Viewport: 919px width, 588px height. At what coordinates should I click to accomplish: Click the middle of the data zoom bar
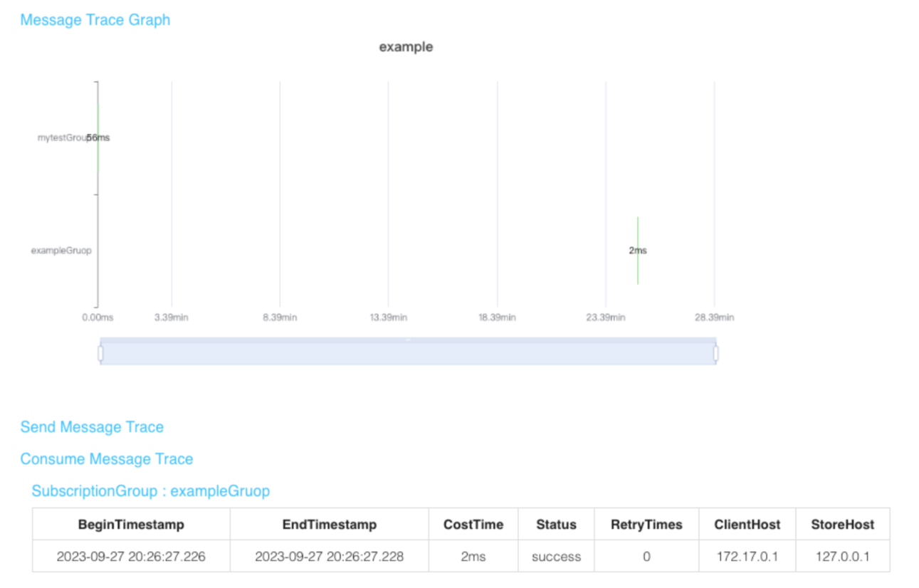(x=408, y=354)
